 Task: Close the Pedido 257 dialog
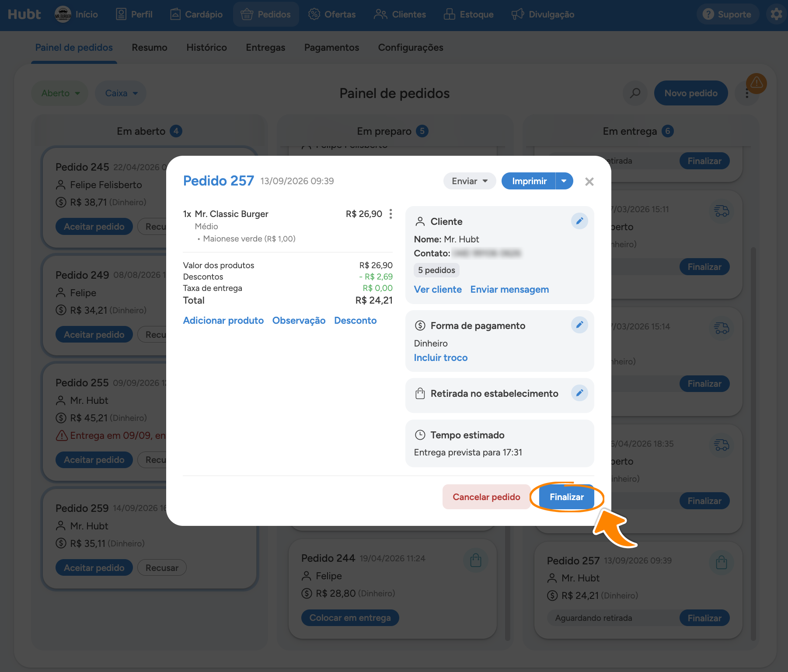(589, 182)
